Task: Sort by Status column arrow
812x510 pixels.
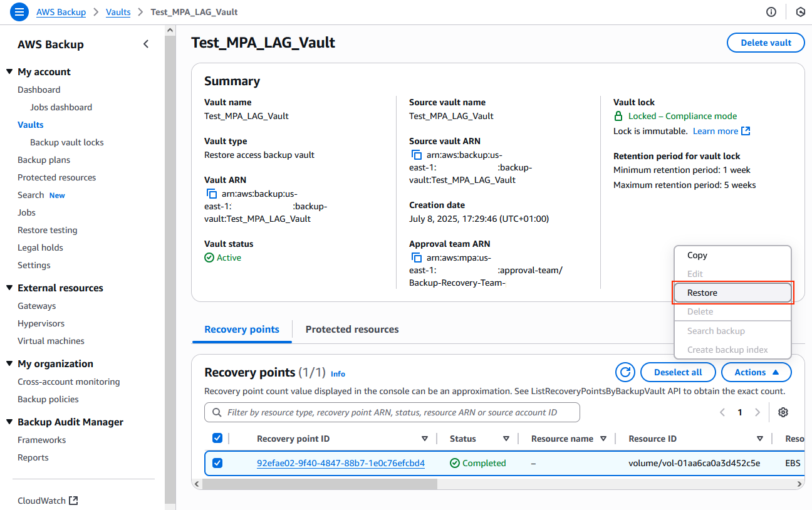Action: pos(506,439)
